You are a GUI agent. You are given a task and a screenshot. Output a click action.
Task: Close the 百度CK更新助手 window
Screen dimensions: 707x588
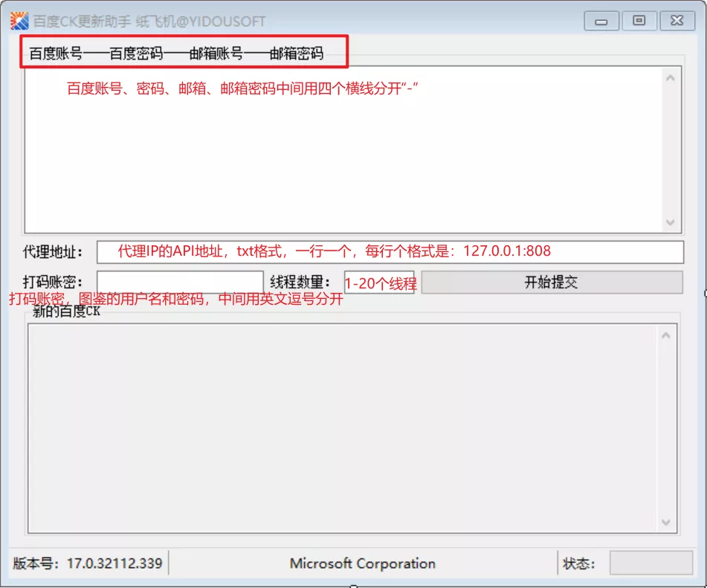pyautogui.click(x=677, y=21)
